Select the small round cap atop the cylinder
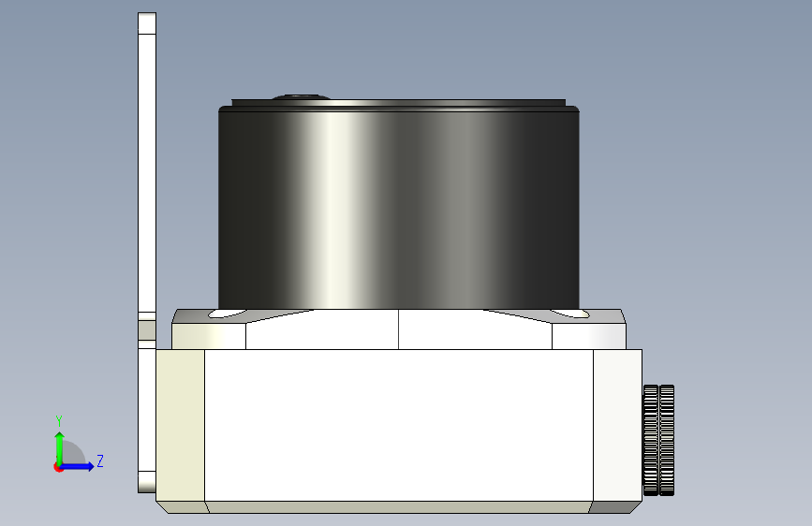The image size is (812, 526). pyautogui.click(x=301, y=96)
